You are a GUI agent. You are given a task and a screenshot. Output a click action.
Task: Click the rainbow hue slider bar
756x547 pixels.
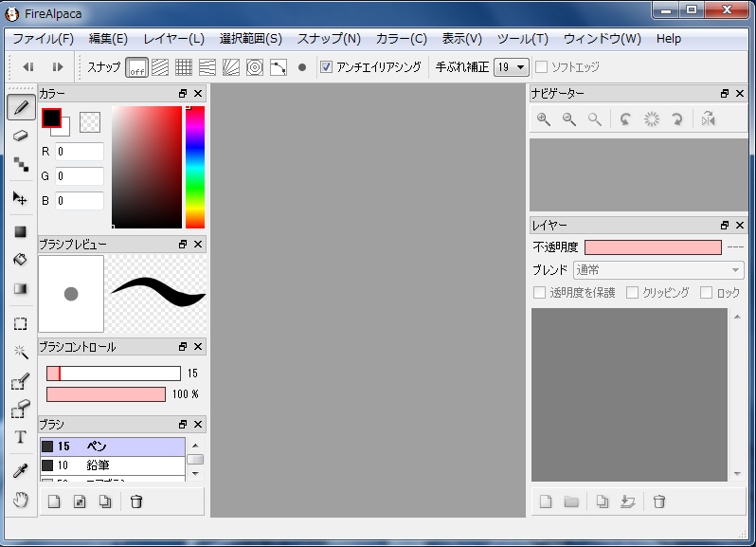[x=194, y=167]
